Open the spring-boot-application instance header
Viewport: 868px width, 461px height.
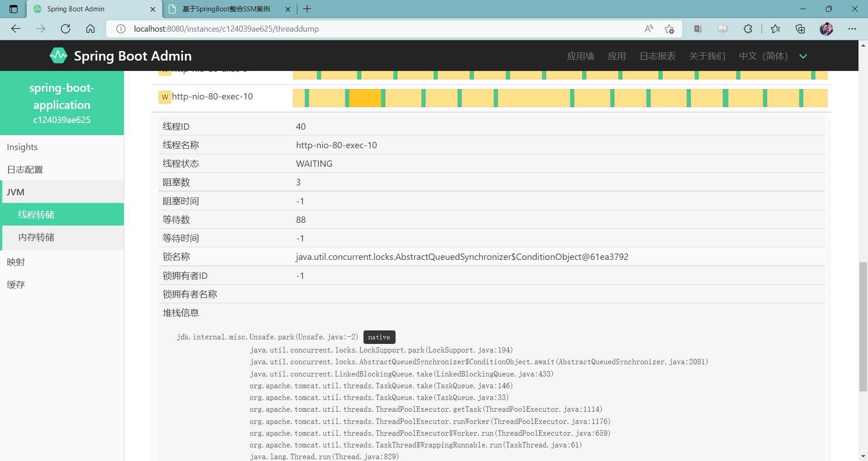62,103
